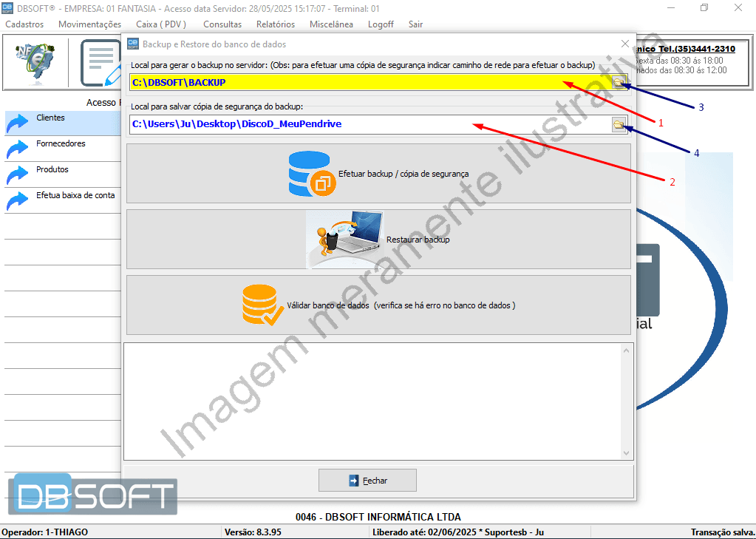Click the Fornecedores blue arrow icon

tap(18, 149)
